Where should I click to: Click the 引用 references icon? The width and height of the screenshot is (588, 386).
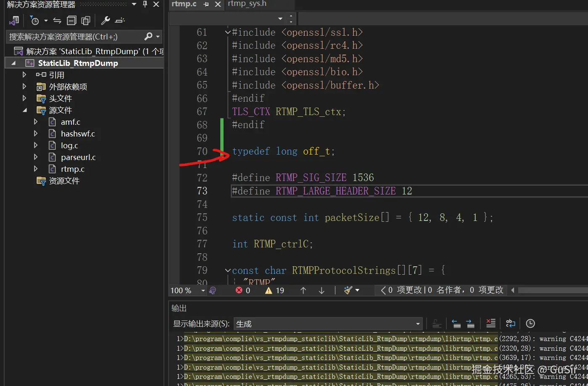pyautogui.click(x=41, y=75)
